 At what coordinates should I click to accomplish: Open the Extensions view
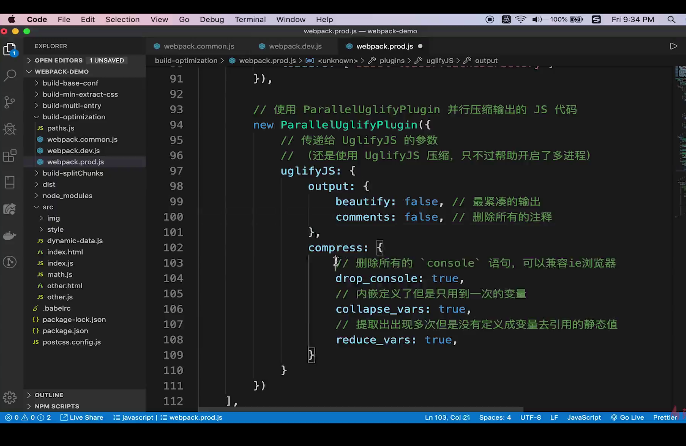point(10,155)
